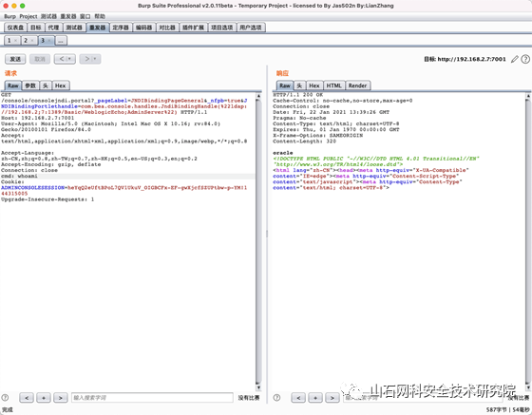
Task: Select the 重发器 tool tab
Action: point(98,28)
